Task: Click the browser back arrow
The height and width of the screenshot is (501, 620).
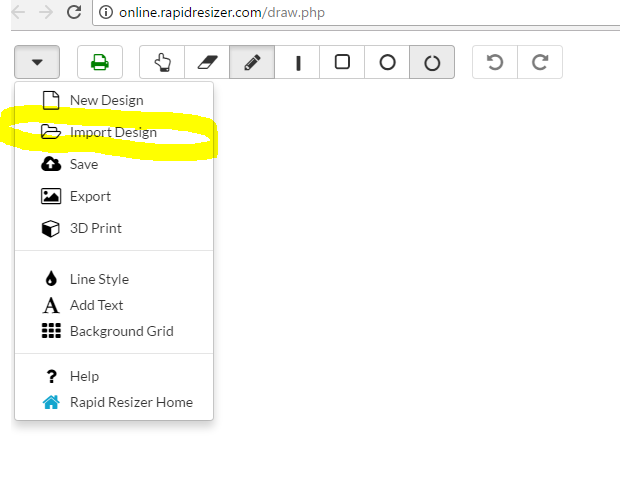Action: pos(18,12)
